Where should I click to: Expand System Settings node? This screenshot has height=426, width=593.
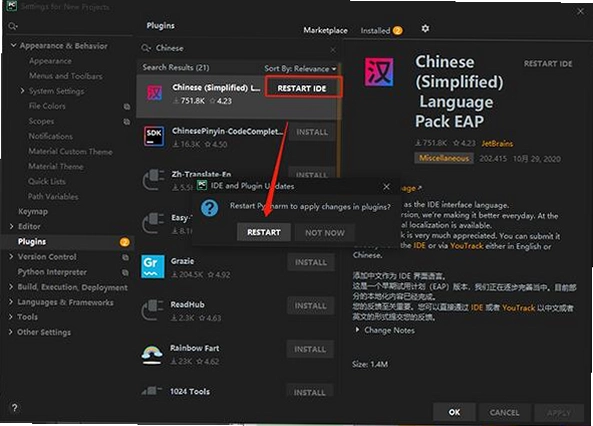click(22, 91)
